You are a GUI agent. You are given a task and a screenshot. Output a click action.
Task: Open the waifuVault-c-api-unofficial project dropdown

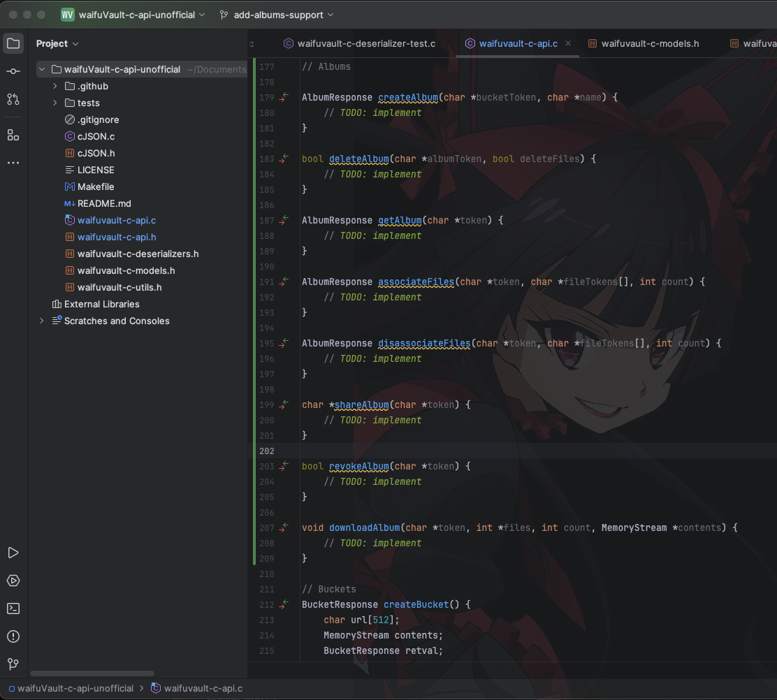tap(142, 15)
